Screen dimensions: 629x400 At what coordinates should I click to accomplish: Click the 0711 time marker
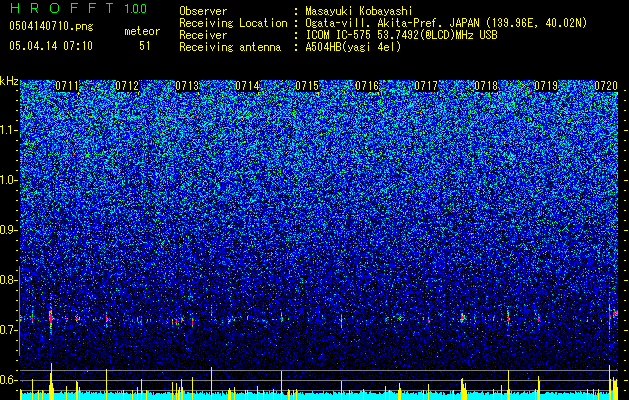tap(67, 86)
